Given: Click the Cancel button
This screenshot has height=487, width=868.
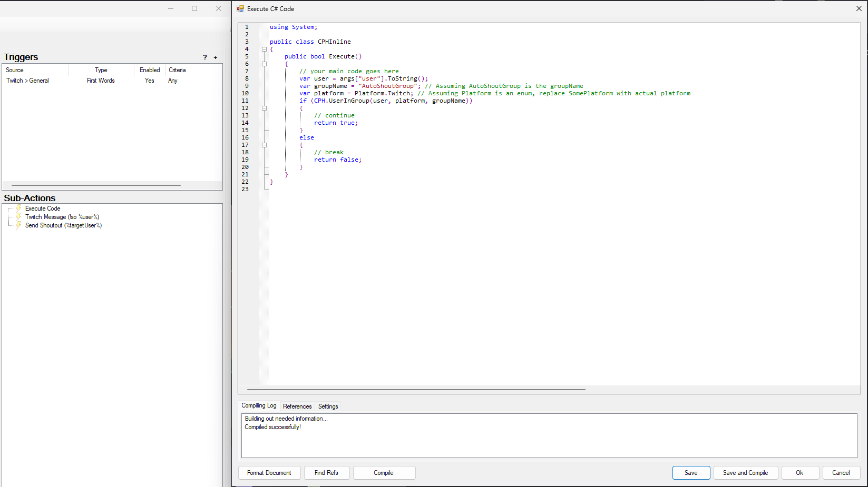Looking at the screenshot, I should click(x=841, y=473).
